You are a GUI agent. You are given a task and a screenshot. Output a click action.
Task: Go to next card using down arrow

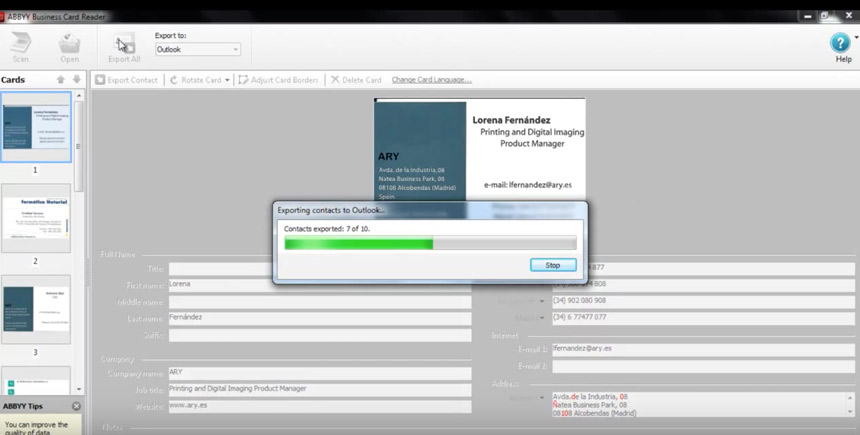[x=76, y=80]
